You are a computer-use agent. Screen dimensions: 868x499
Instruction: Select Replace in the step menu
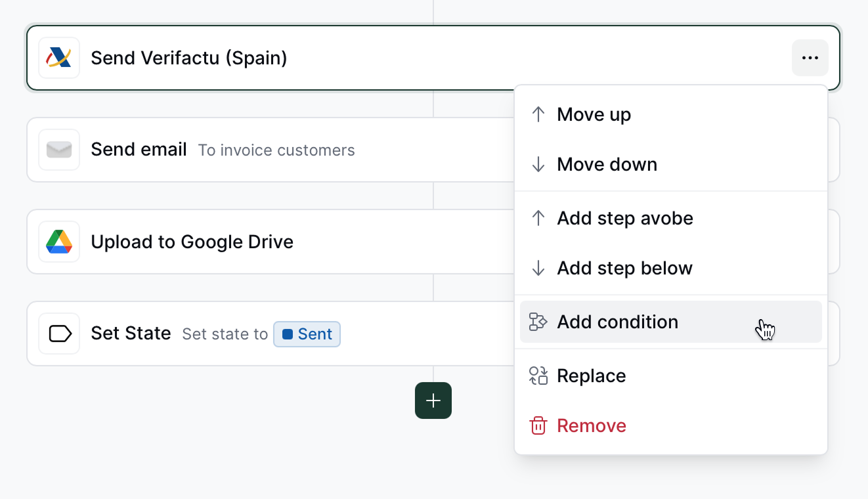click(x=591, y=376)
